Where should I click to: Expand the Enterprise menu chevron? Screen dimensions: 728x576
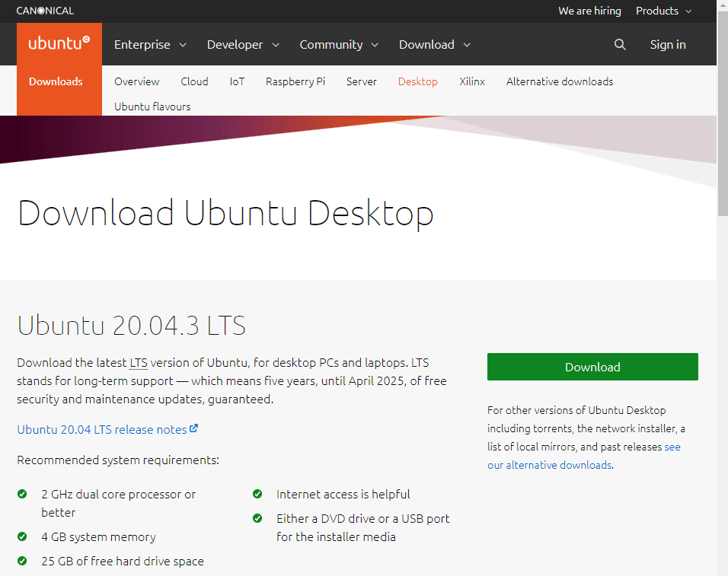pos(183,45)
